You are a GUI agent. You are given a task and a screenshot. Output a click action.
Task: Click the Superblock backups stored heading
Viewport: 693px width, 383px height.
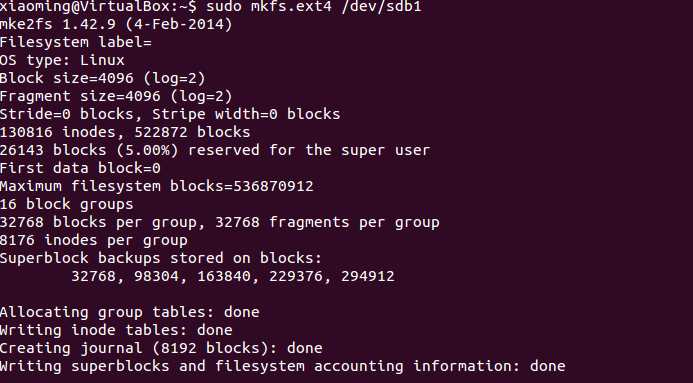pyautogui.click(x=161, y=258)
